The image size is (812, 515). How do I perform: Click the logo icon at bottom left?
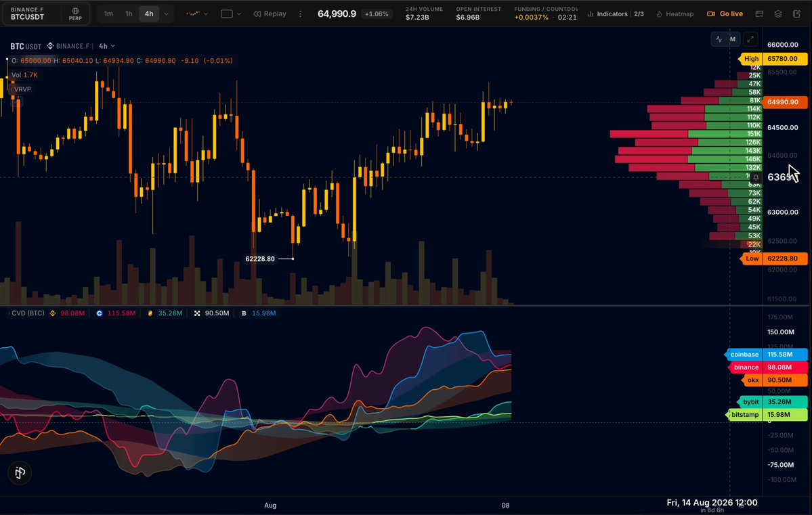click(20, 472)
